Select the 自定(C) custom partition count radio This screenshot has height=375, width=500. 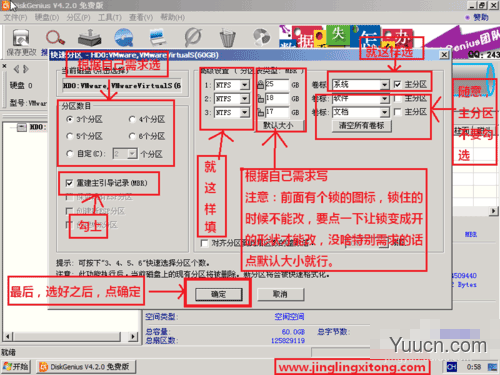pyautogui.click(x=69, y=154)
